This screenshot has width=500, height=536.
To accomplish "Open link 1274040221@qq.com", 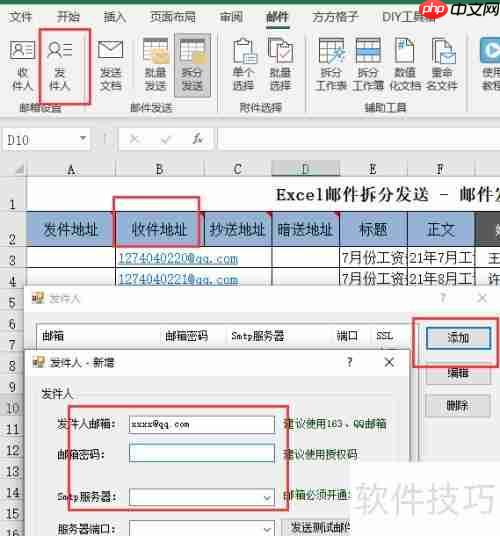I will pos(178,279).
